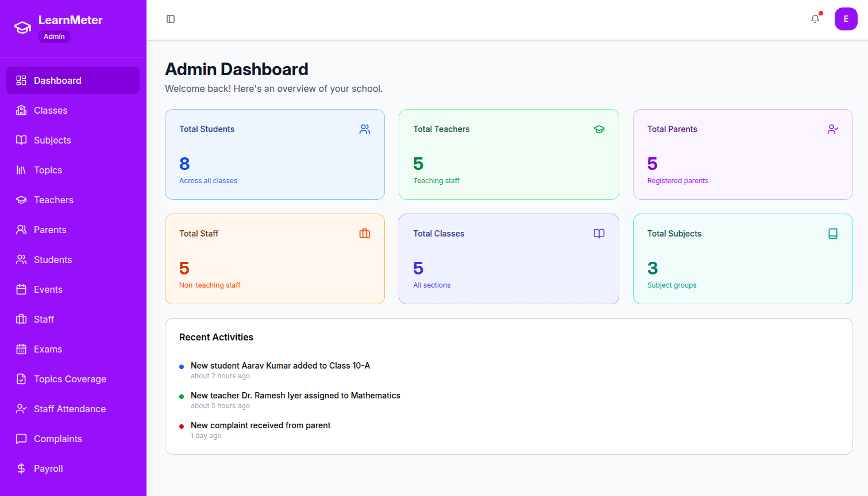
Task: Toggle the sidebar collapse control
Action: [x=171, y=19]
